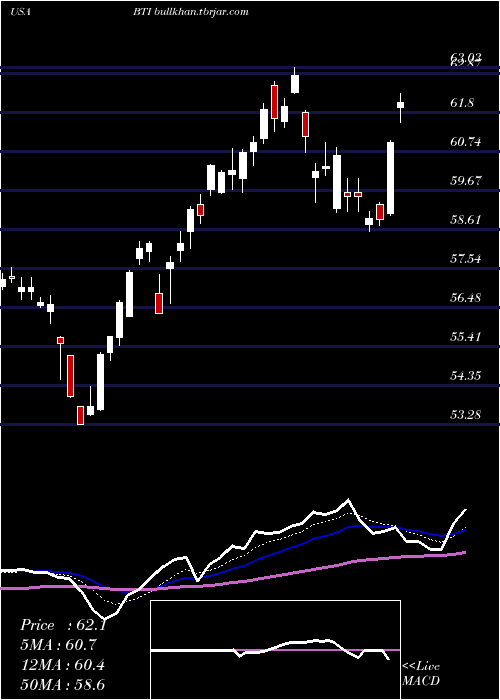
Task: Click the 12MA : 60.4 readout
Action: click(x=63, y=665)
